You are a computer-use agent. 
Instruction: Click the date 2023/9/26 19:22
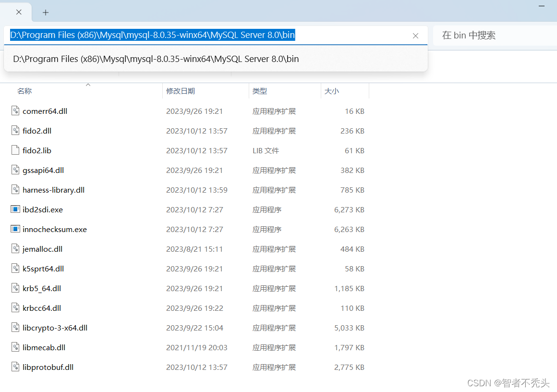194,308
